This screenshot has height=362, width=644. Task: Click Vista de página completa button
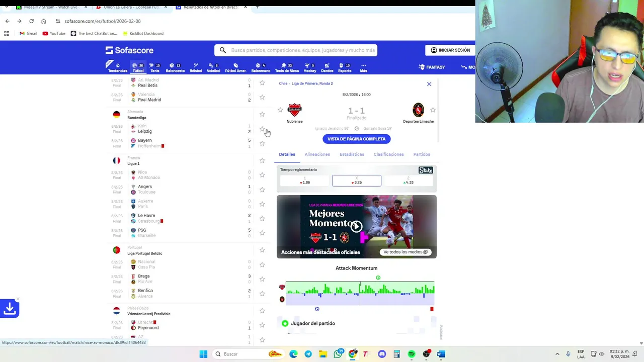click(356, 139)
